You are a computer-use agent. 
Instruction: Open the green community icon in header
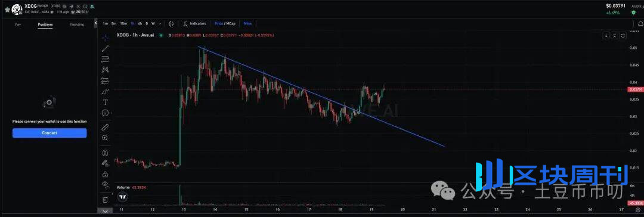point(92,7)
